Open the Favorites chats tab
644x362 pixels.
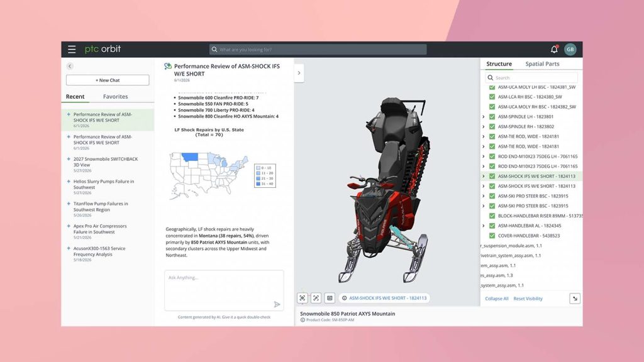116,96
